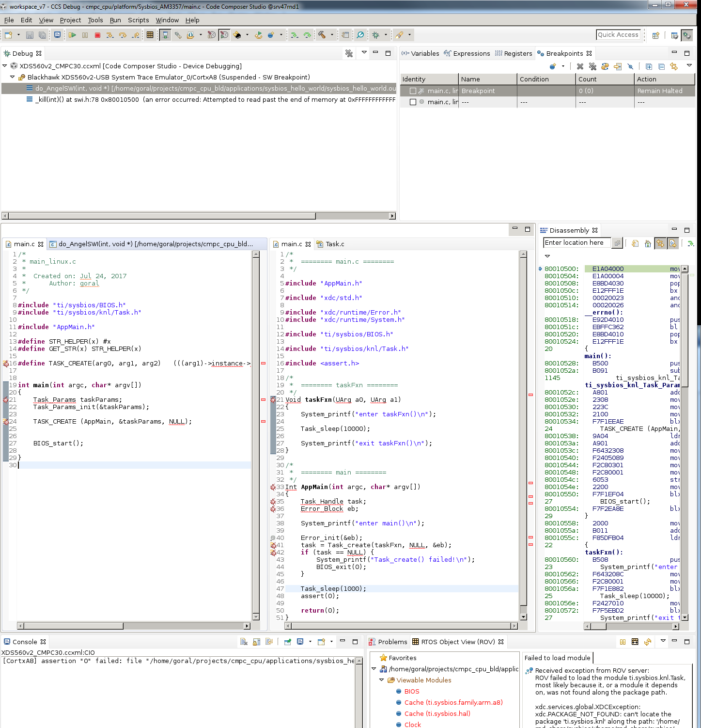Click Remove All Breakpoints double-X icon
This screenshot has height=728, width=701.
[x=592, y=66]
